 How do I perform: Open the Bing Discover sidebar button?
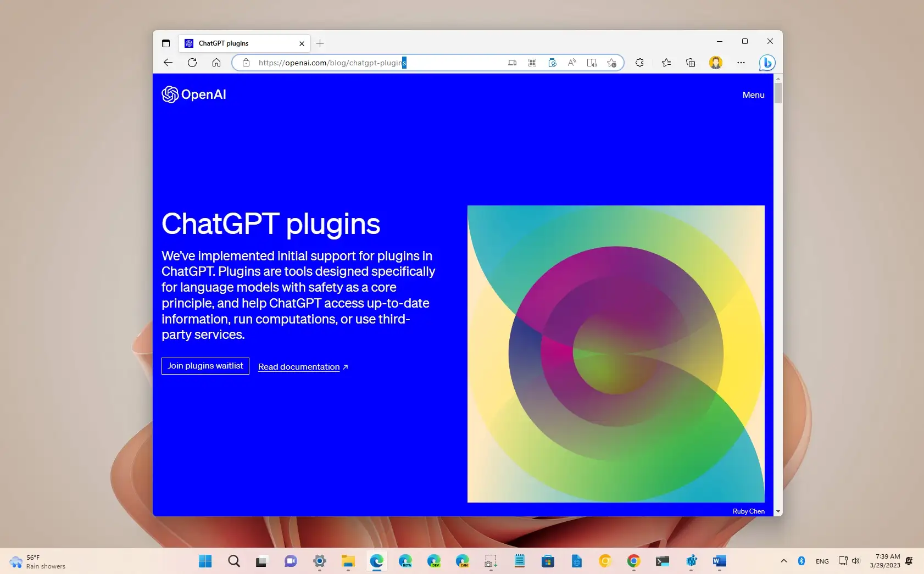[767, 63]
